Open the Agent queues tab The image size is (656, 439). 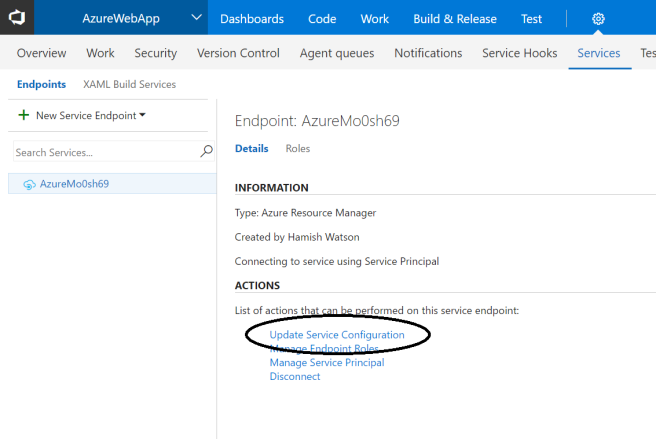(x=337, y=53)
